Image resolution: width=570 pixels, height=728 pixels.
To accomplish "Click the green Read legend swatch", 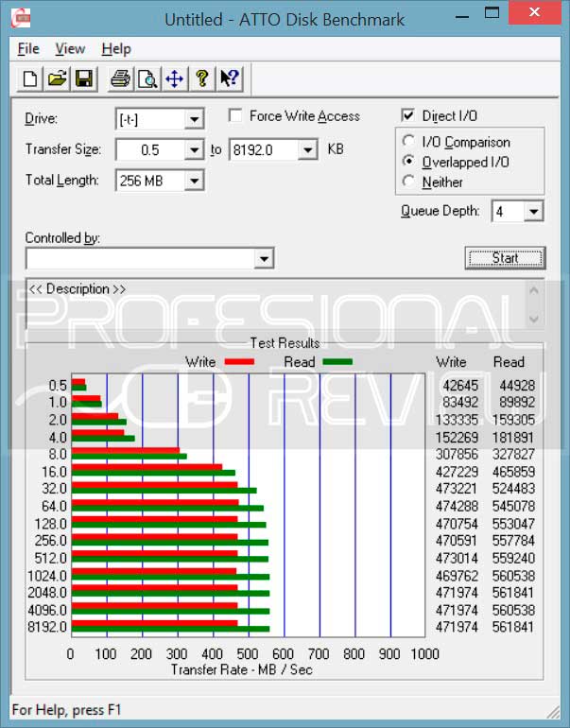I will tap(337, 362).
